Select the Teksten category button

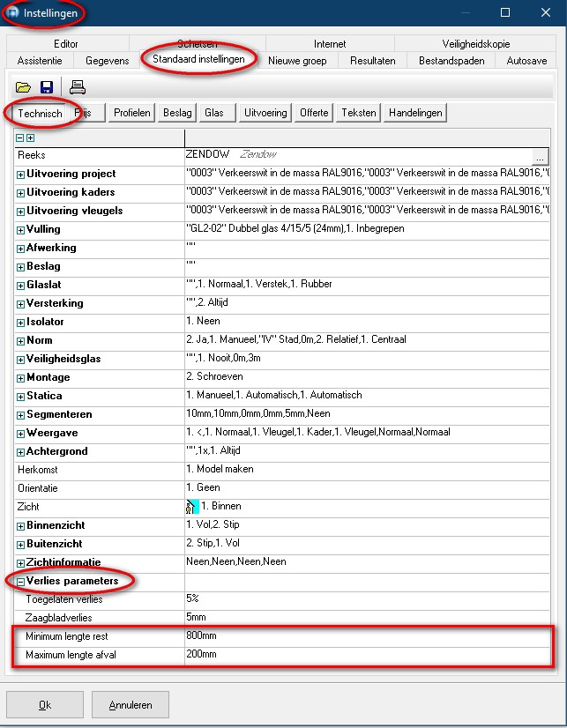pyautogui.click(x=359, y=113)
